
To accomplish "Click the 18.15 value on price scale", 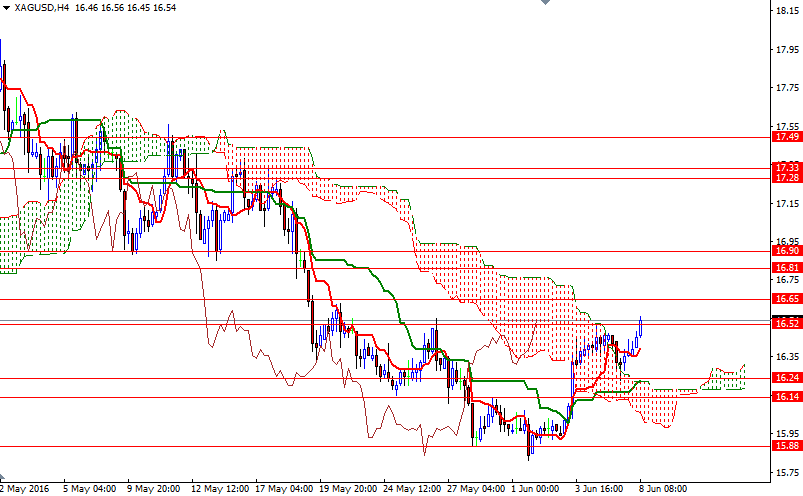I will pos(786,12).
